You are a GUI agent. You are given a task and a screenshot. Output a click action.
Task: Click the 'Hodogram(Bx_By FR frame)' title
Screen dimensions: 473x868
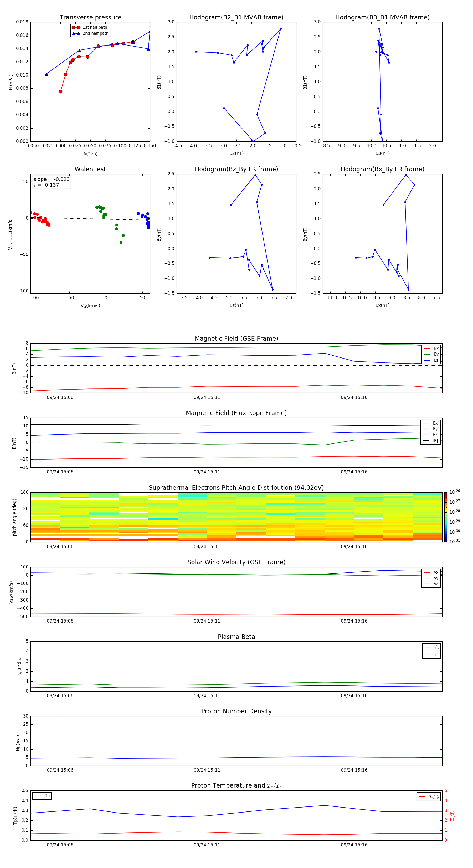382,169
